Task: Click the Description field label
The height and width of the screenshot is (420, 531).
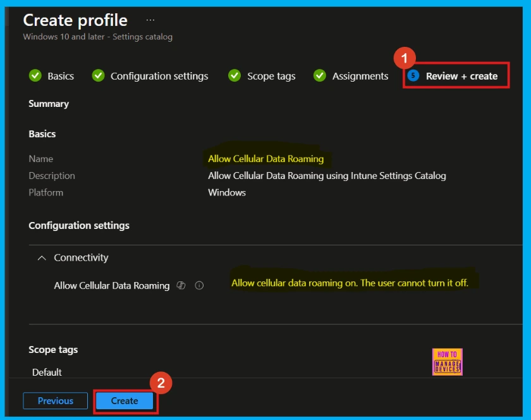Action: tap(52, 176)
